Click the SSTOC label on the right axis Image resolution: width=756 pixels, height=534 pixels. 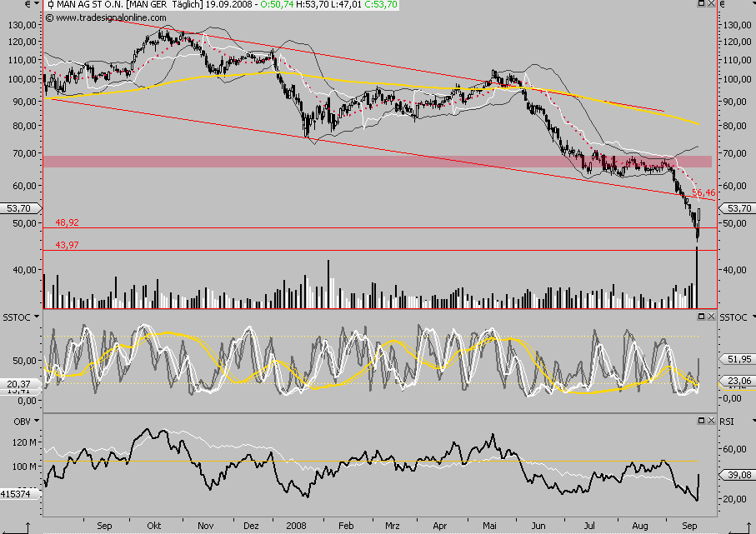point(733,317)
